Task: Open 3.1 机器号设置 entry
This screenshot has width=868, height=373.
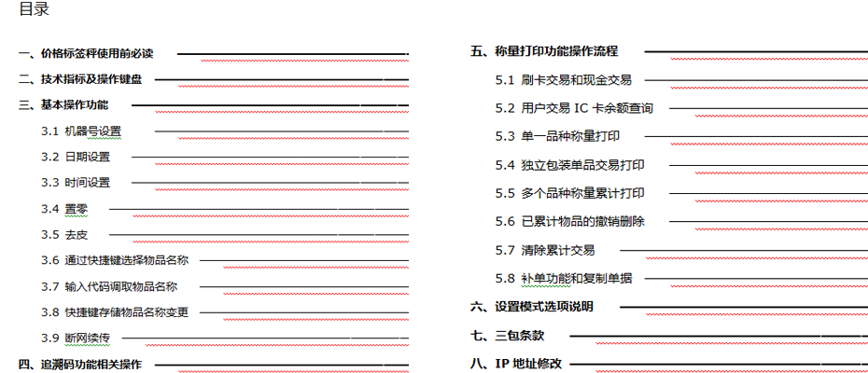Action: click(81, 131)
